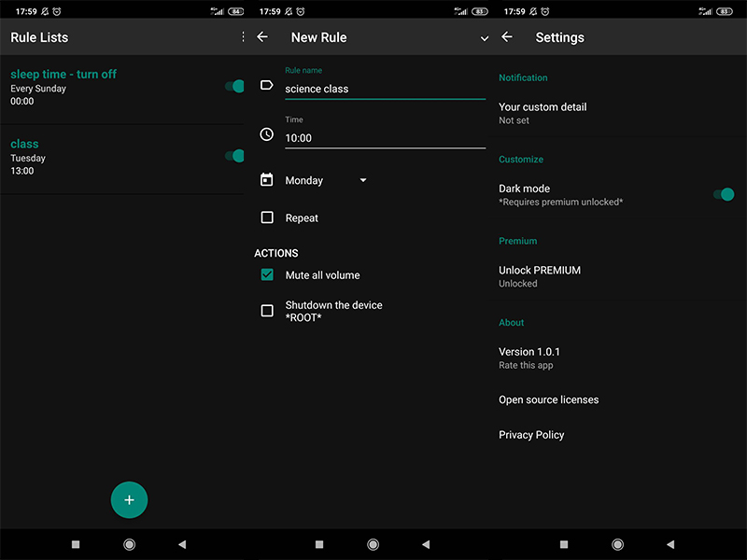Open Open source licenses
This screenshot has height=560, width=747.
tap(548, 399)
